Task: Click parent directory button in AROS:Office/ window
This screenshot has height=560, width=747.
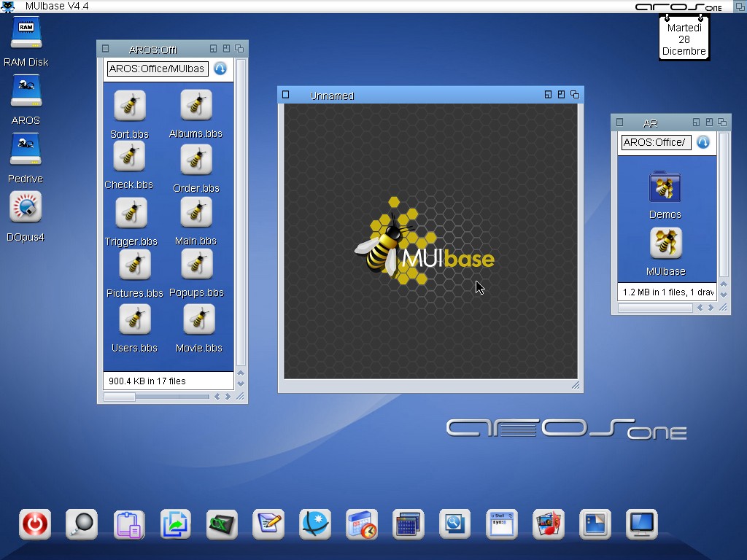Action: click(703, 142)
